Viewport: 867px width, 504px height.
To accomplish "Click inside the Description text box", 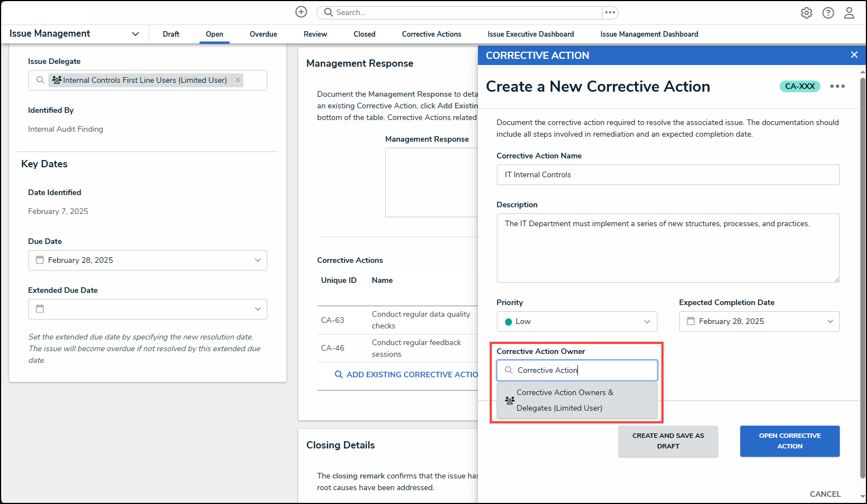I will 668,248.
